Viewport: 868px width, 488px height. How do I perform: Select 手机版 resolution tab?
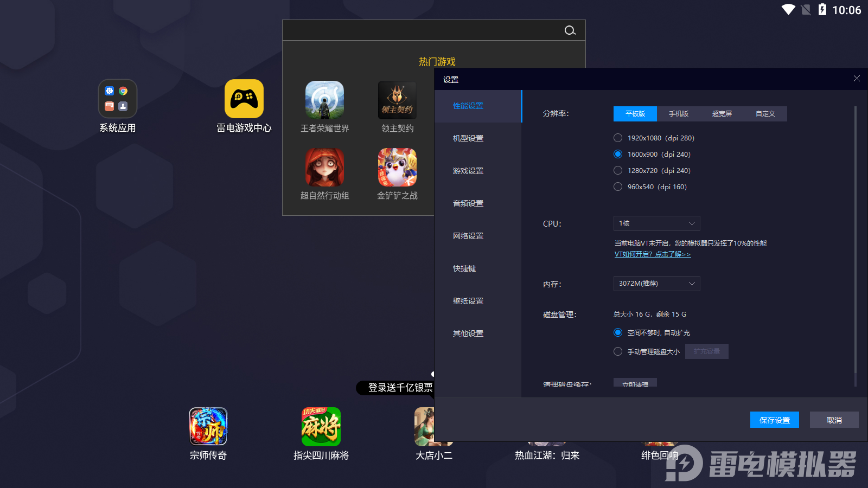point(679,114)
